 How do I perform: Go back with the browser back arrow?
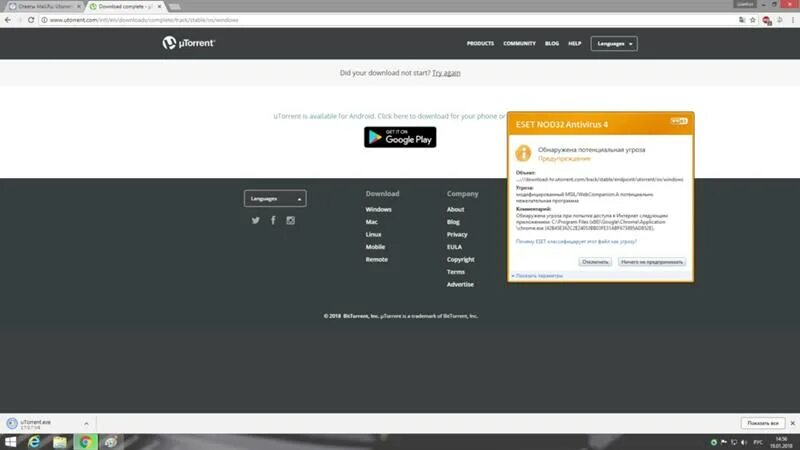coord(7,20)
